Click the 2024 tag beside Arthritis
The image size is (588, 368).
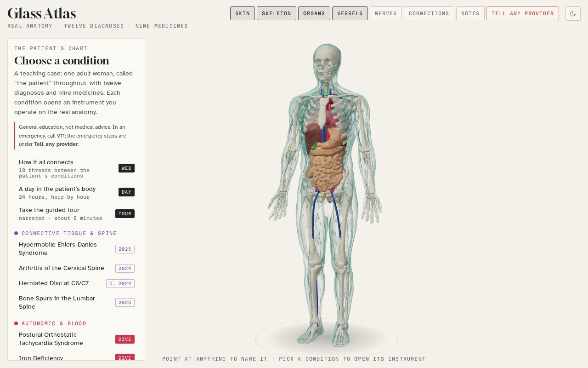coord(125,268)
